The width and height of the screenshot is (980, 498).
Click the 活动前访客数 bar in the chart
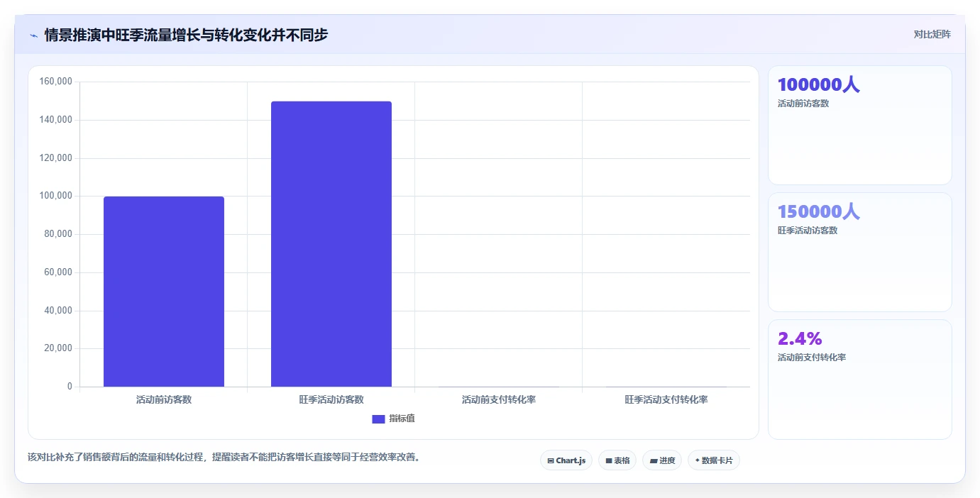pos(164,292)
